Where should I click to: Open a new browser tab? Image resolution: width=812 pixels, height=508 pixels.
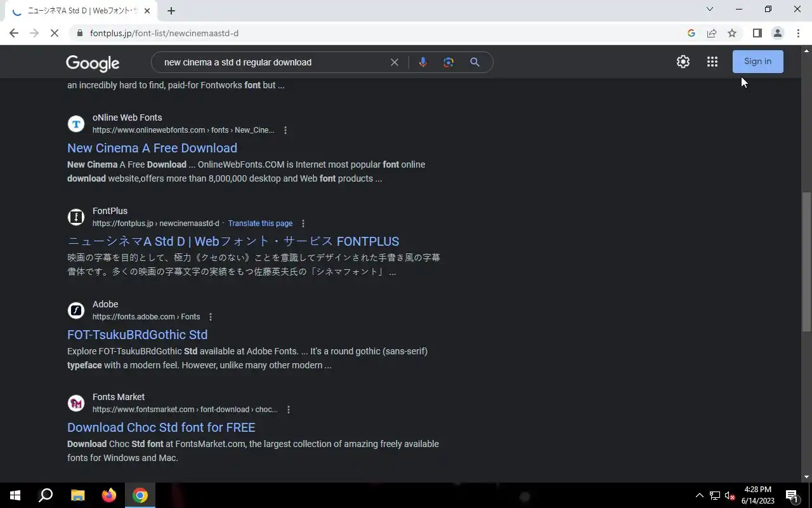171,11
